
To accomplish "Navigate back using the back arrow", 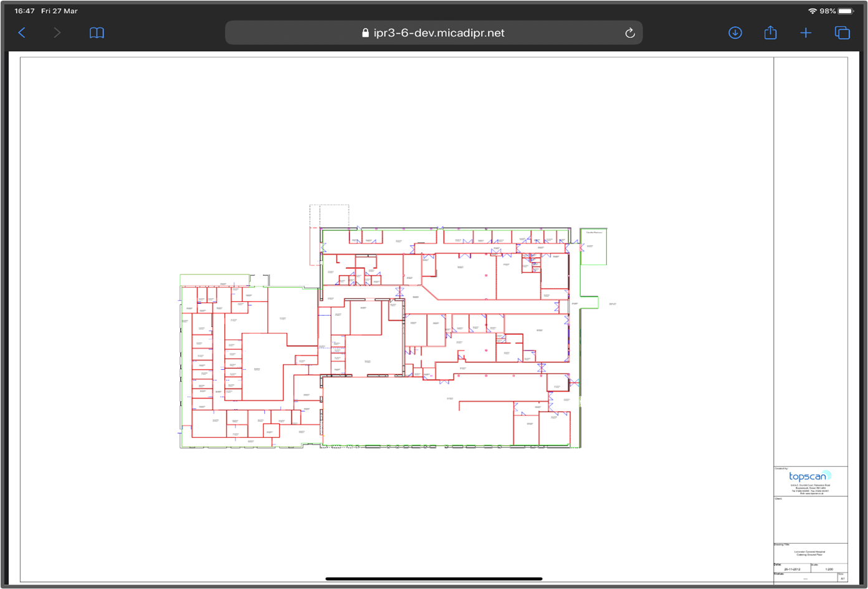I will pyautogui.click(x=22, y=33).
